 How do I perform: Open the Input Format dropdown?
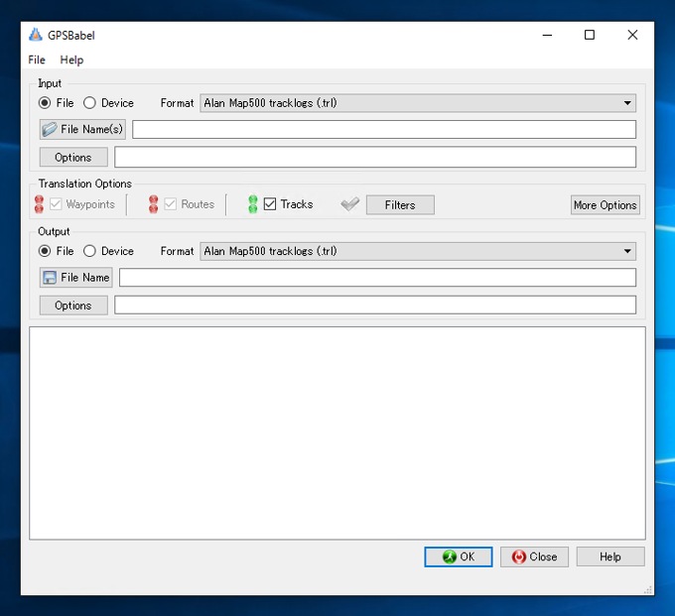point(418,103)
